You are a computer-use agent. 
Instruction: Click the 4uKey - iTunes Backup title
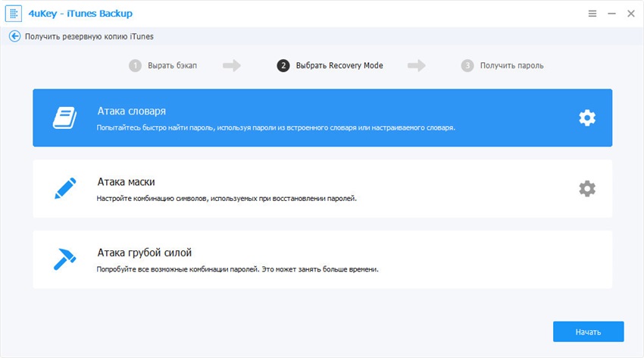click(x=80, y=14)
